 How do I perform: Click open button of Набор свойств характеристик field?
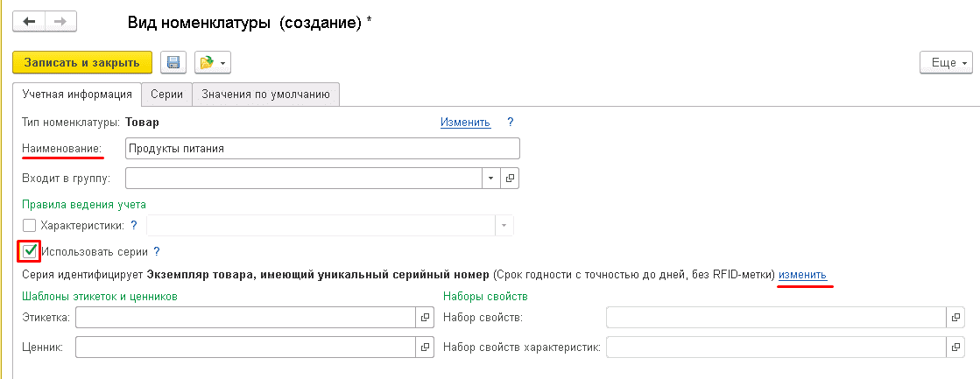[x=955, y=347]
